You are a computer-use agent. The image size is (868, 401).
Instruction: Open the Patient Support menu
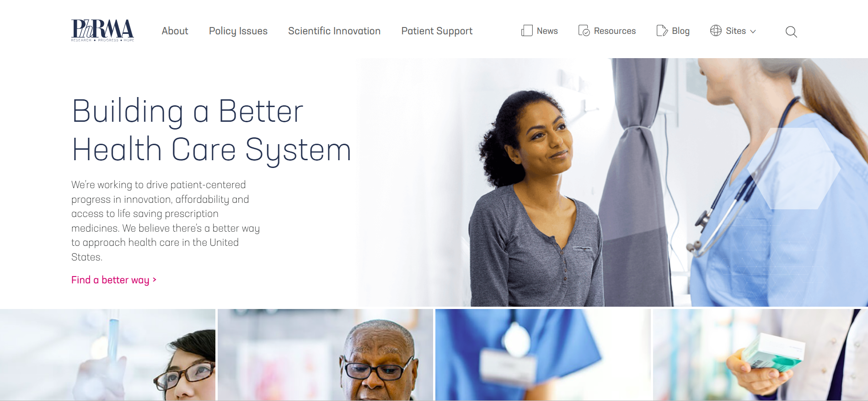coord(437,31)
